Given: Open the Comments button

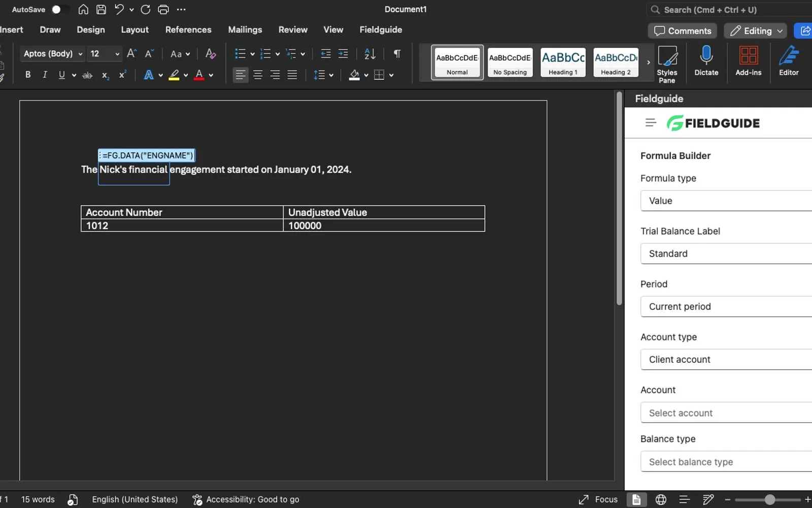Looking at the screenshot, I should 682,31.
